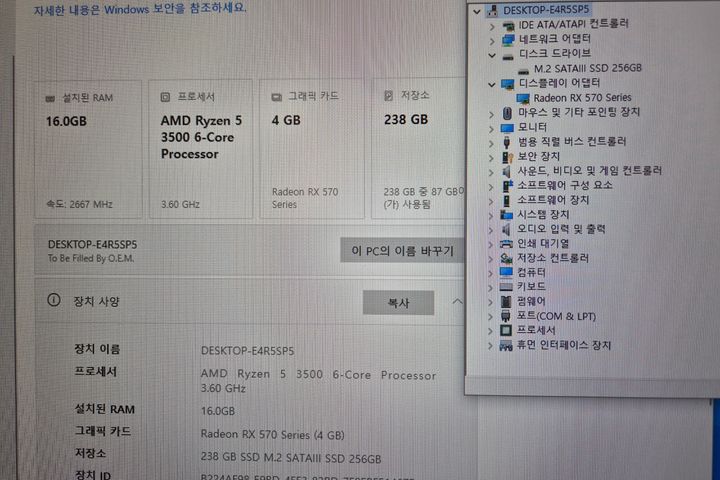Click the 디스플레이 어댑터 icon
The height and width of the screenshot is (480, 720).
coord(507,85)
